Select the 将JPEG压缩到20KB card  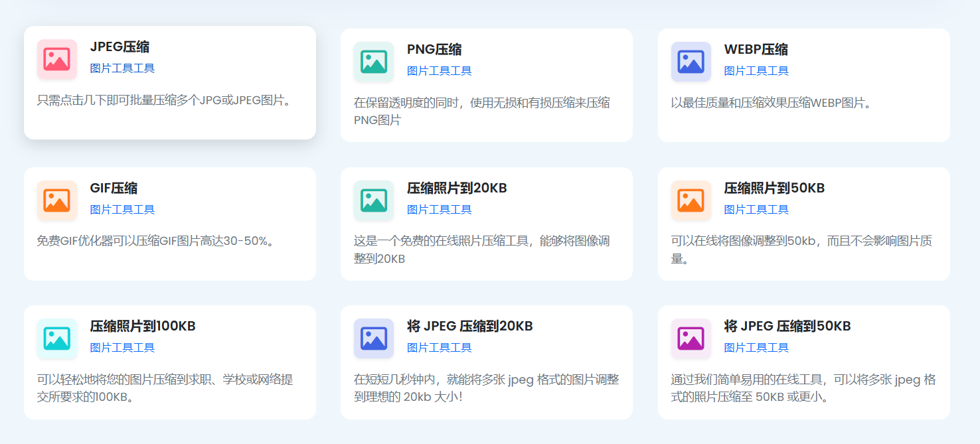(x=487, y=362)
